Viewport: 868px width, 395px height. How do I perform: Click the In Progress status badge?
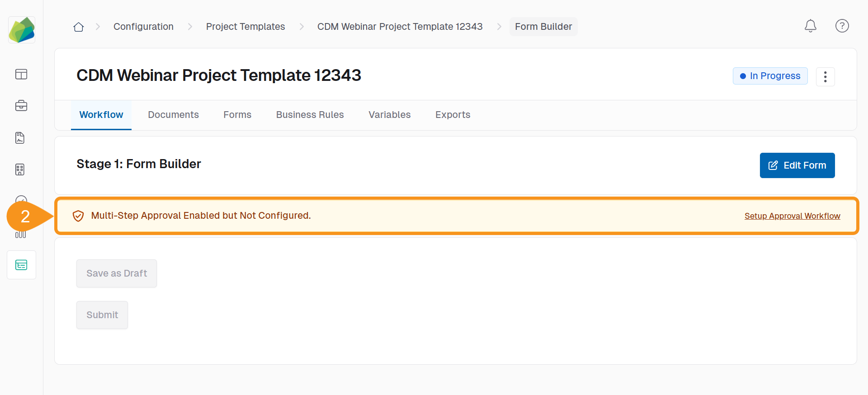[x=770, y=76]
